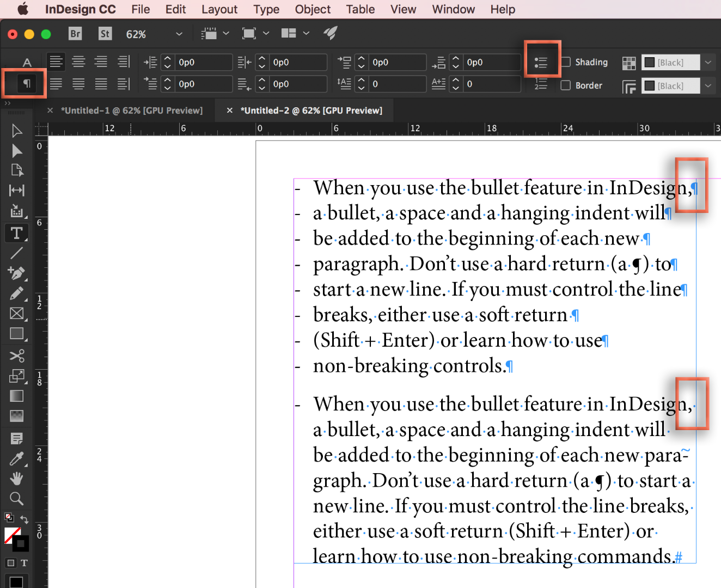Expand the Tools panel double-arrow
Viewport: 721px width, 588px height.
pos(8,103)
